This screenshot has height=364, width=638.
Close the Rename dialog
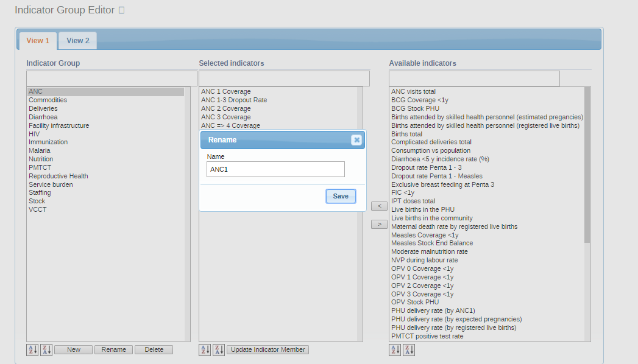(x=356, y=140)
